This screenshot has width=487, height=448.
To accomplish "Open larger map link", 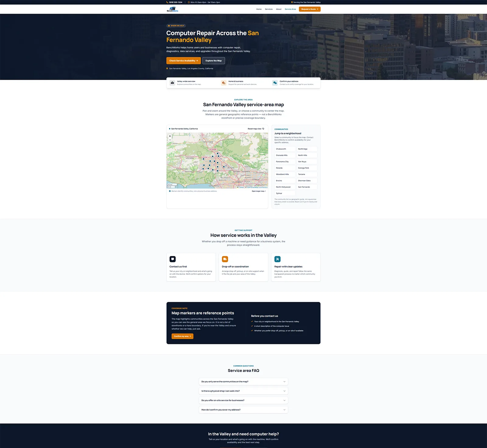I will [x=259, y=191].
